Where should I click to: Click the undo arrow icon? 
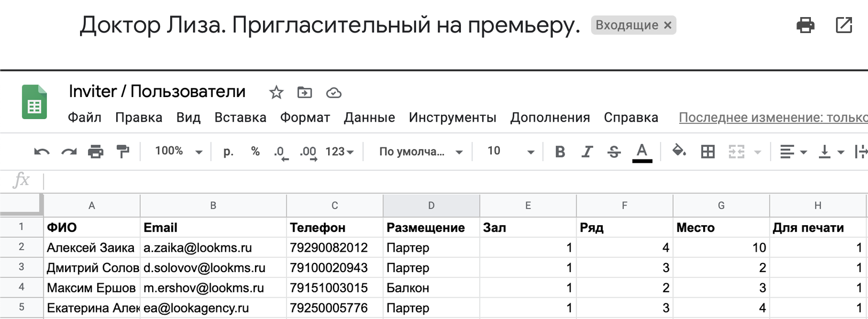point(42,152)
